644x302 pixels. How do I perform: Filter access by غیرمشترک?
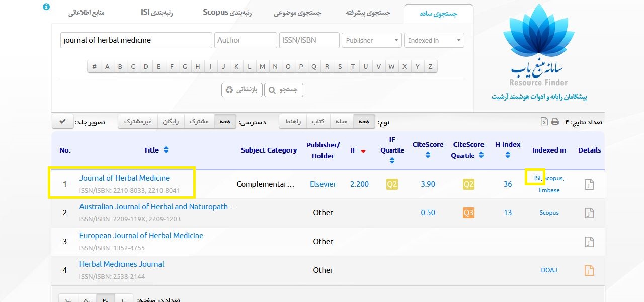[x=138, y=121]
